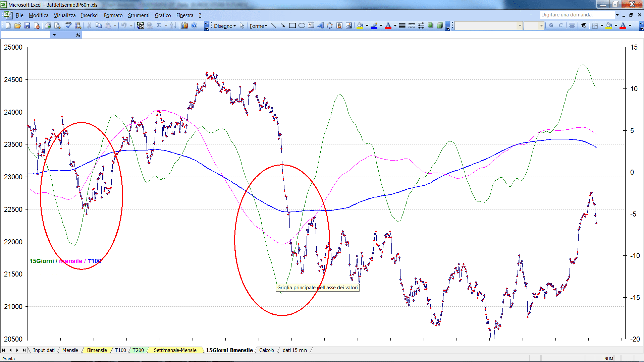Toggle Italic with the C button
The image size is (644, 362).
point(560,25)
